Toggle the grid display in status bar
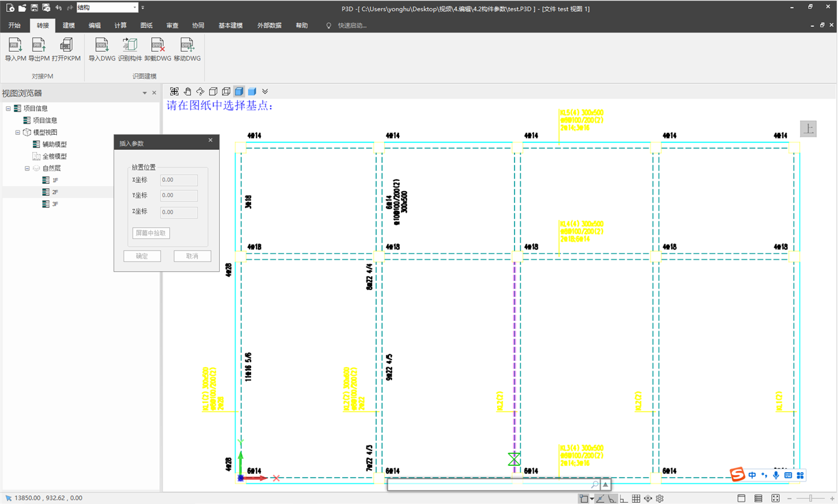Image resolution: width=838 pixels, height=504 pixels. [x=636, y=498]
